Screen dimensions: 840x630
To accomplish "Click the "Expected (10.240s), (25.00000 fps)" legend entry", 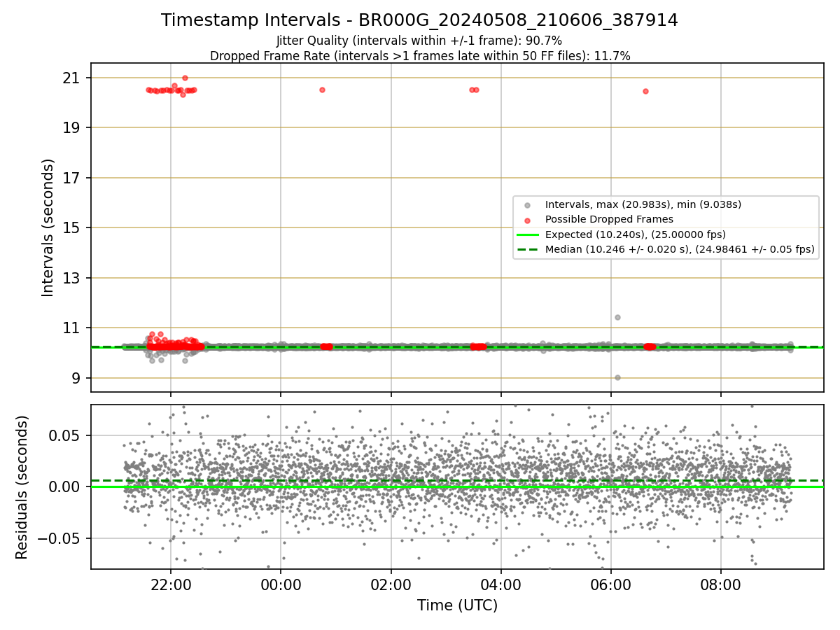I will (x=635, y=234).
